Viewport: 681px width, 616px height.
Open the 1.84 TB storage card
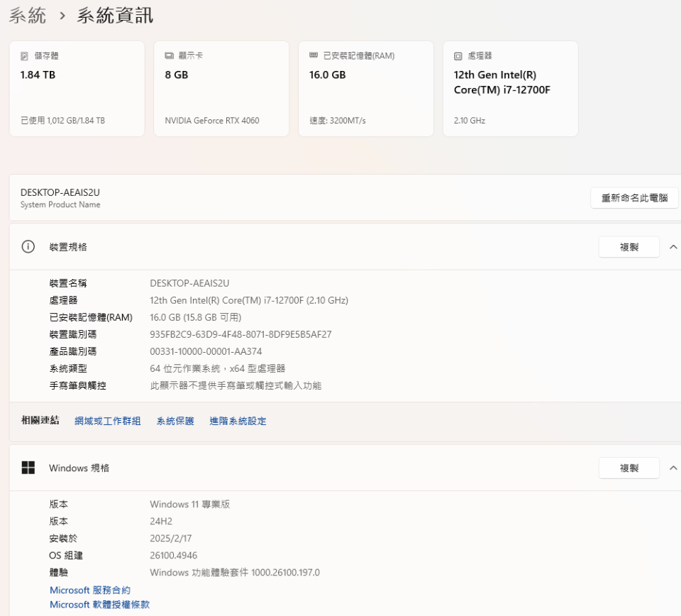click(77, 89)
